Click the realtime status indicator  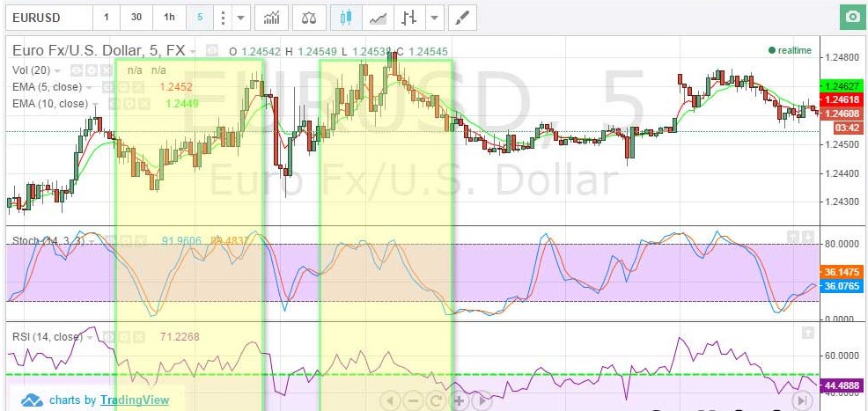tap(790, 50)
